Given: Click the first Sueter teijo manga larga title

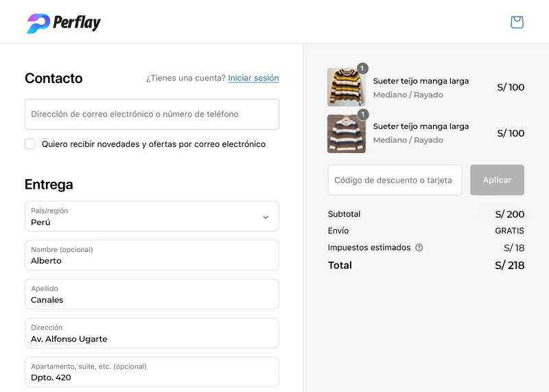Looking at the screenshot, I should click(421, 81).
